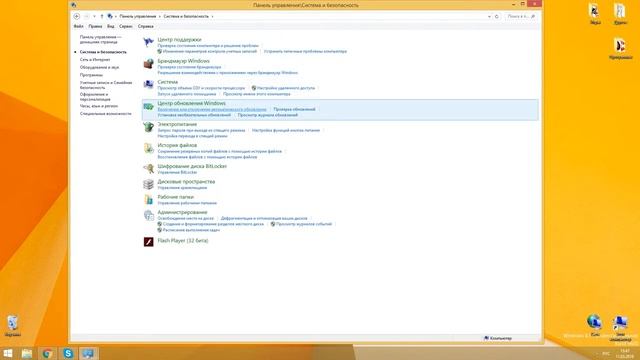This screenshot has height=360, width=640.
Task: Click the Control Panel icon in address bar
Action: coord(110,16)
